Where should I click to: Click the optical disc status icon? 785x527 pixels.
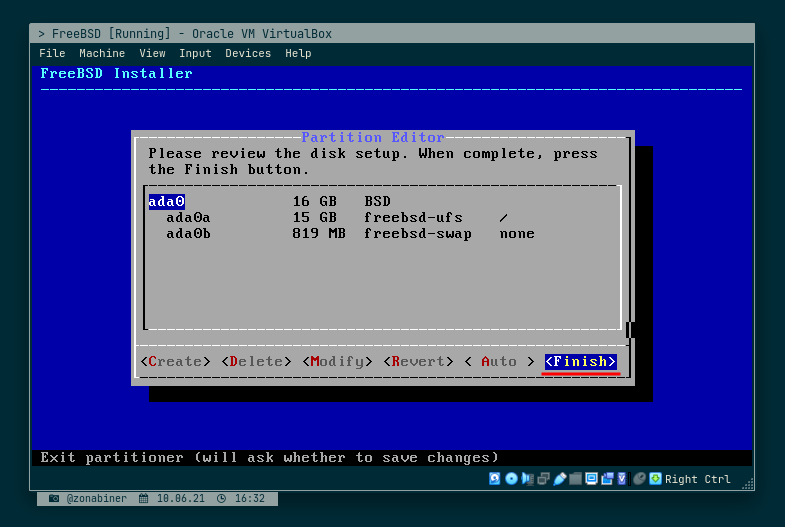click(511, 479)
